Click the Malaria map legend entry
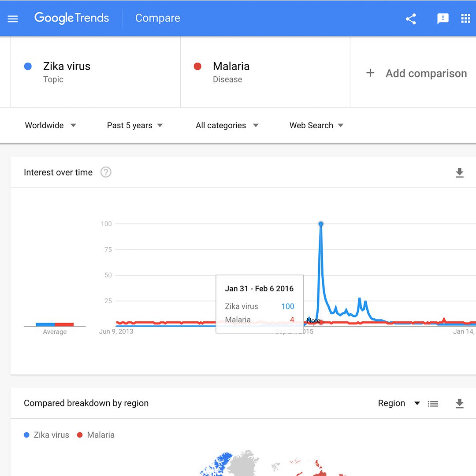Image resolution: width=476 pixels, height=476 pixels. (x=96, y=435)
